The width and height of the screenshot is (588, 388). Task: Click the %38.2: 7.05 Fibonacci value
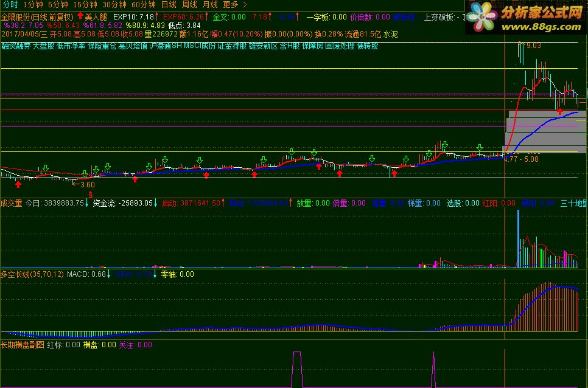pyautogui.click(x=24, y=26)
